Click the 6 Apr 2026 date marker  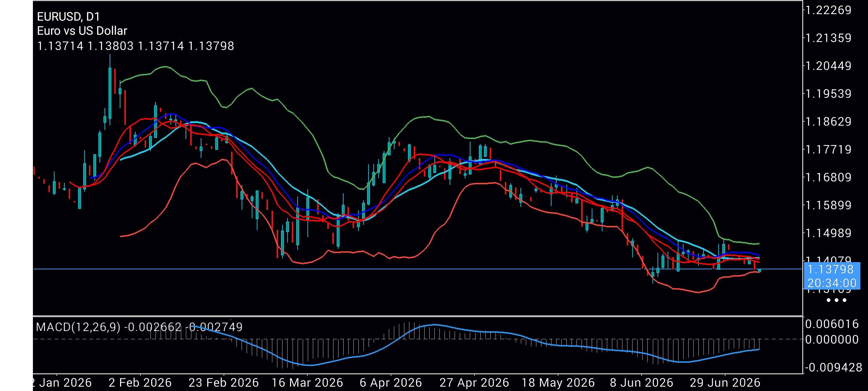coord(391,383)
